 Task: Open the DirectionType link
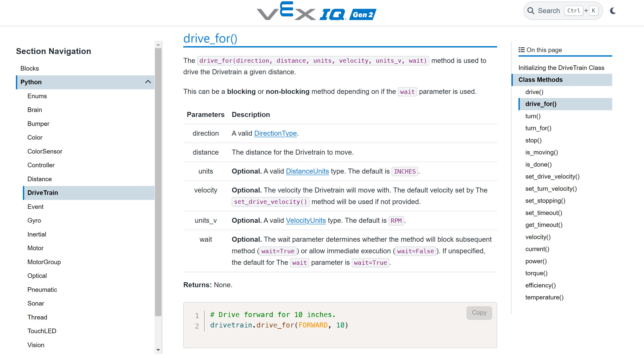275,133
